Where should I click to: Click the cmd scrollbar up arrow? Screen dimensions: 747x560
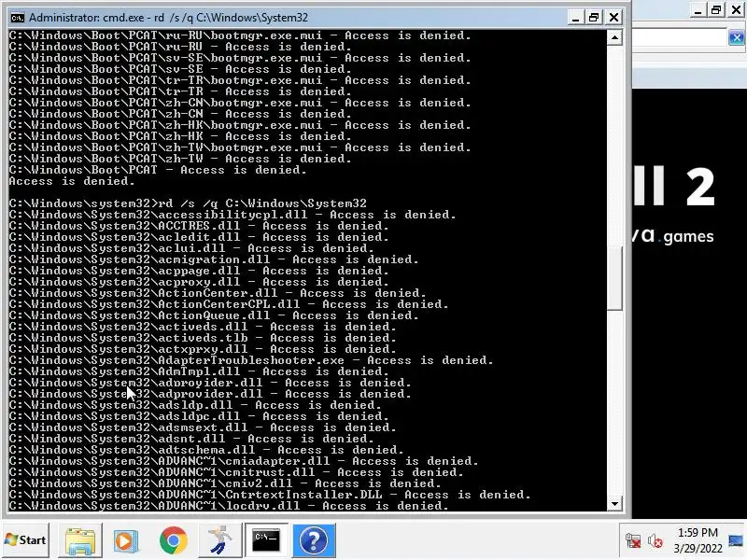pos(614,37)
